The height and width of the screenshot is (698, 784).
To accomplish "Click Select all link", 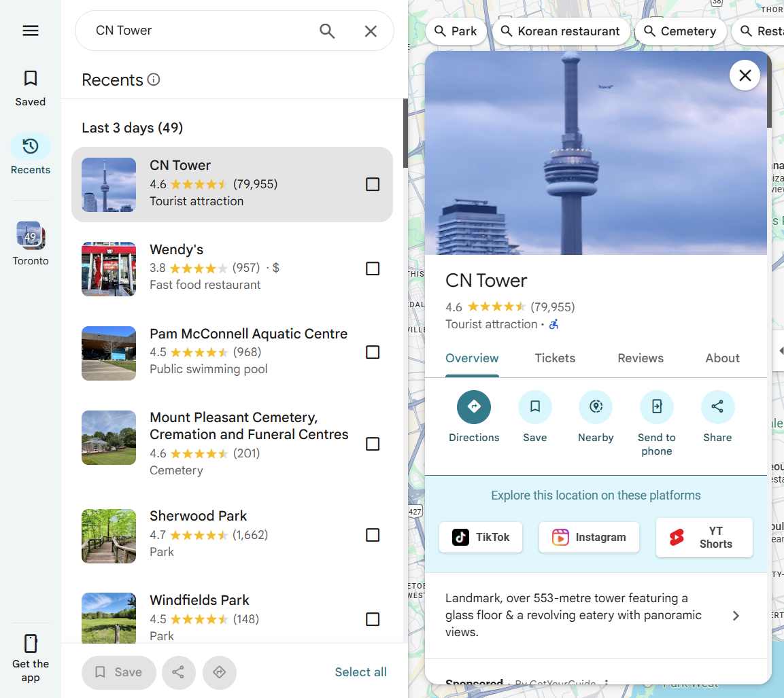I will [360, 672].
